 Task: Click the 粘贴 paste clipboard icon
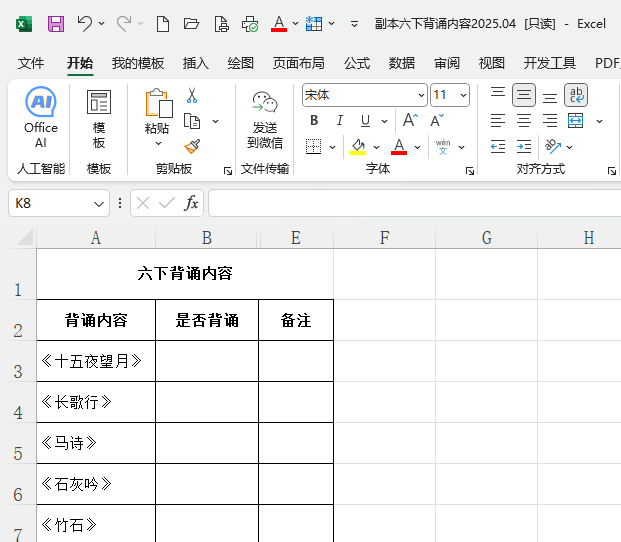pos(159,103)
